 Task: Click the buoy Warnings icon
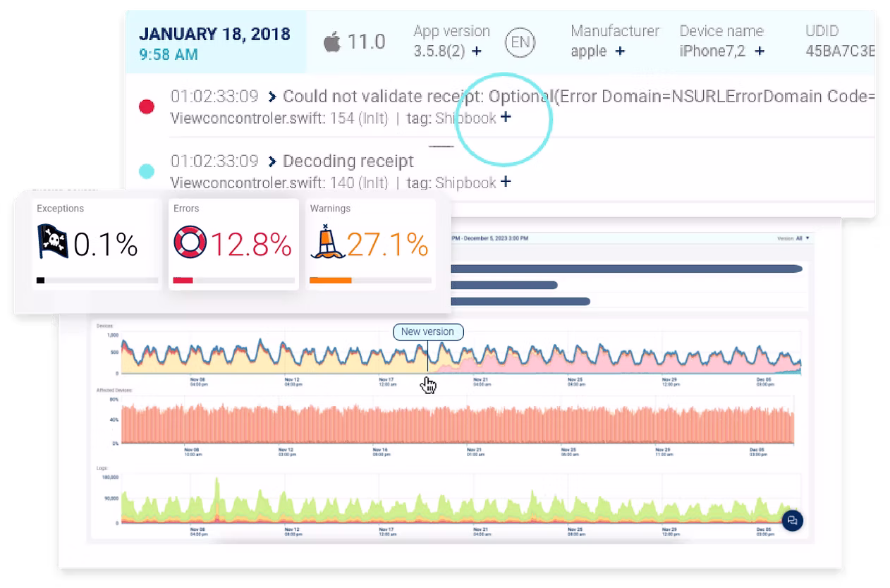[x=325, y=242]
